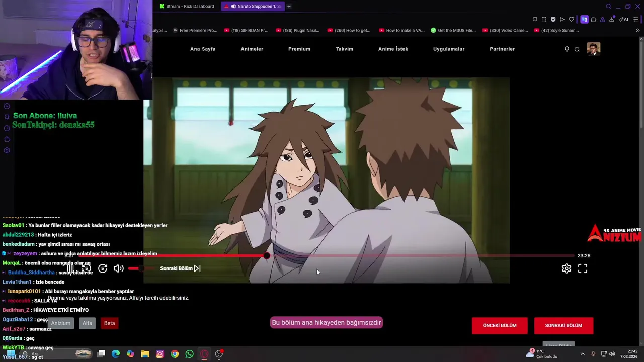
Task: Open the snapshot capture tool icon
Action: coord(544,19)
